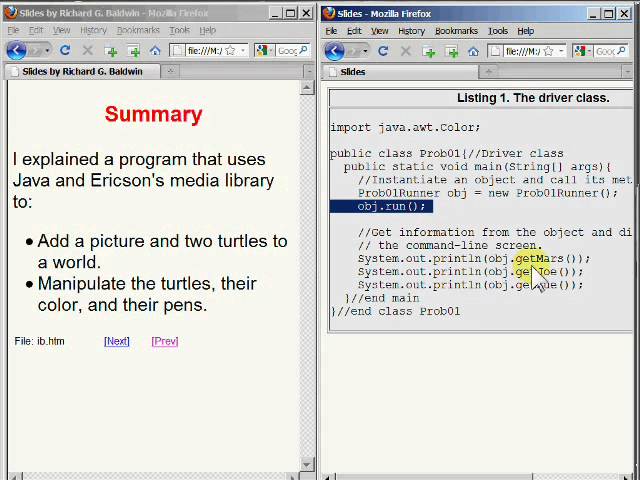
Task: Open Tools menu in left window
Action: (180, 30)
